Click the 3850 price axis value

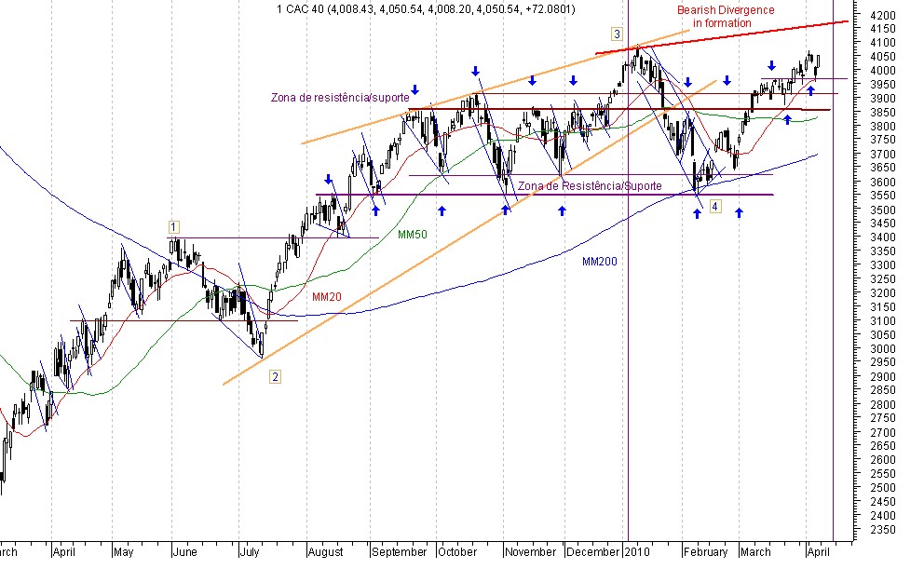click(882, 113)
